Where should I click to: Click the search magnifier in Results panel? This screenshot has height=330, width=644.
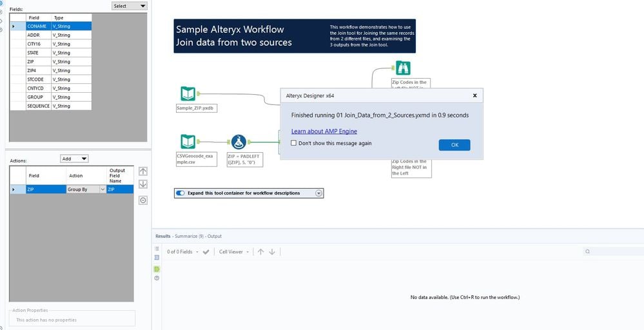point(588,251)
